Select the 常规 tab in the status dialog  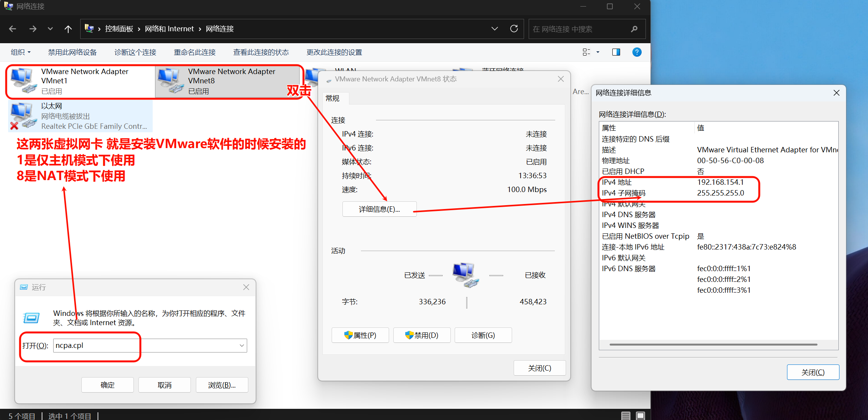(x=332, y=98)
